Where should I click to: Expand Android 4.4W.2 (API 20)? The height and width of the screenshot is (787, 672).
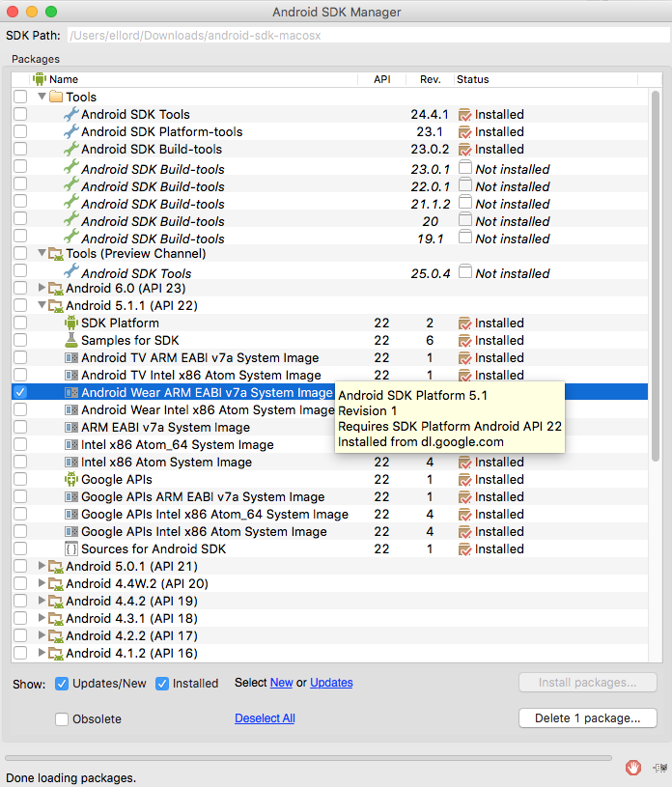(x=42, y=583)
